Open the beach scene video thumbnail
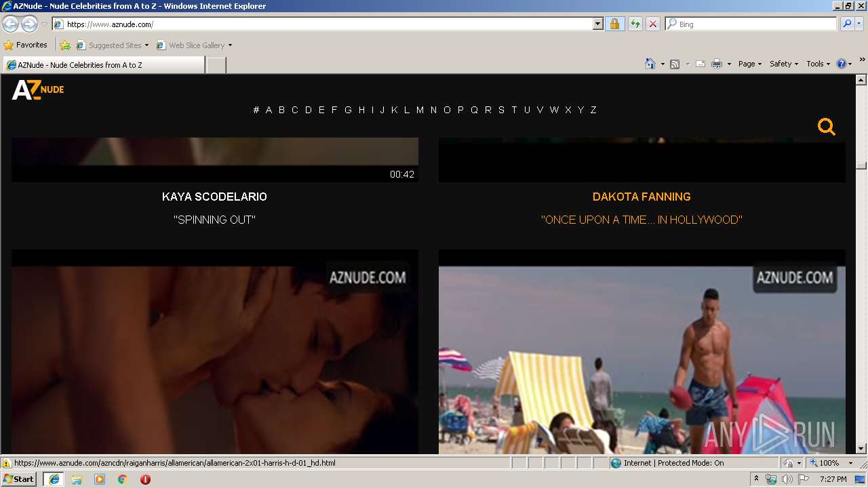This screenshot has width=868, height=488. pos(642,352)
